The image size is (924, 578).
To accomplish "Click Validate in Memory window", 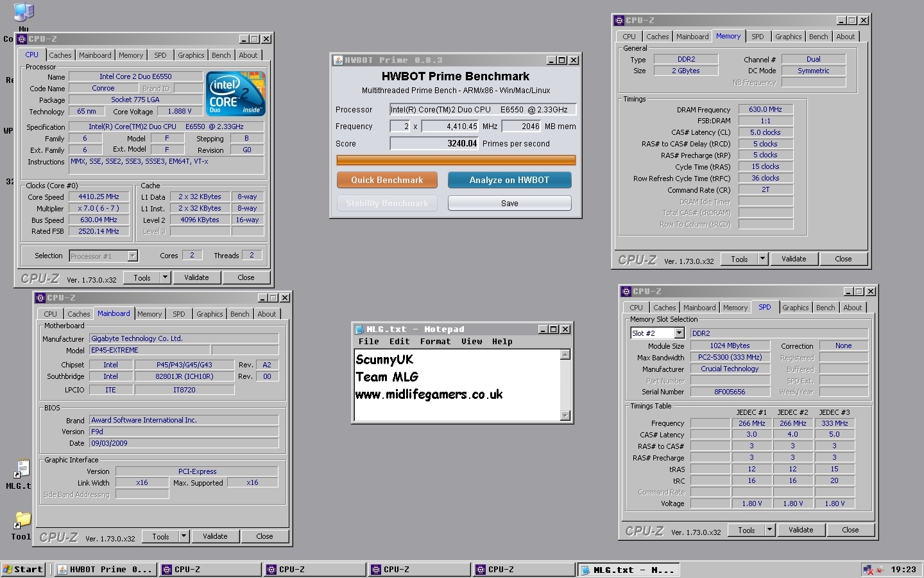I will pyautogui.click(x=794, y=259).
